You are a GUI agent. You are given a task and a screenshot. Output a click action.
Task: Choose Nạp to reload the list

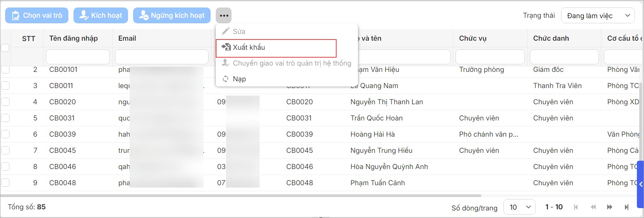287,79
